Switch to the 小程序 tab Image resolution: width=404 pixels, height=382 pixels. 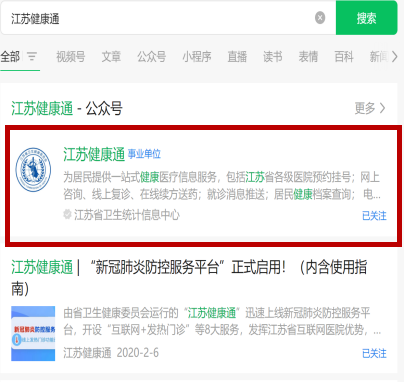(197, 57)
